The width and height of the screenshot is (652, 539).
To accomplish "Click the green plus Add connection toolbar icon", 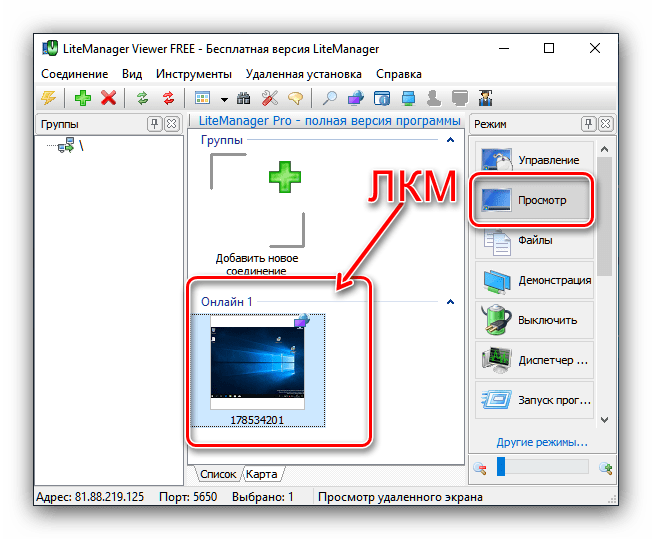I will click(x=81, y=98).
